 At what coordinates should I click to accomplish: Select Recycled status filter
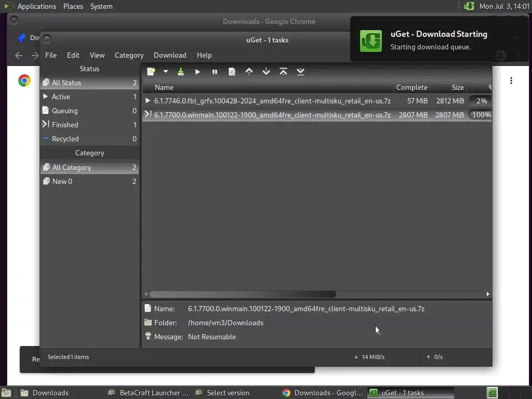89,139
